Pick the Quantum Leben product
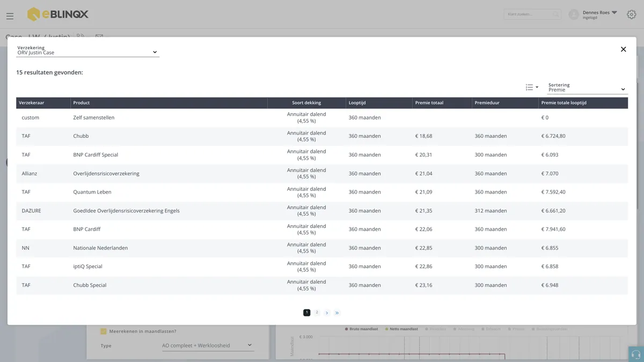Viewport: 644px width, 362px height. [322, 192]
